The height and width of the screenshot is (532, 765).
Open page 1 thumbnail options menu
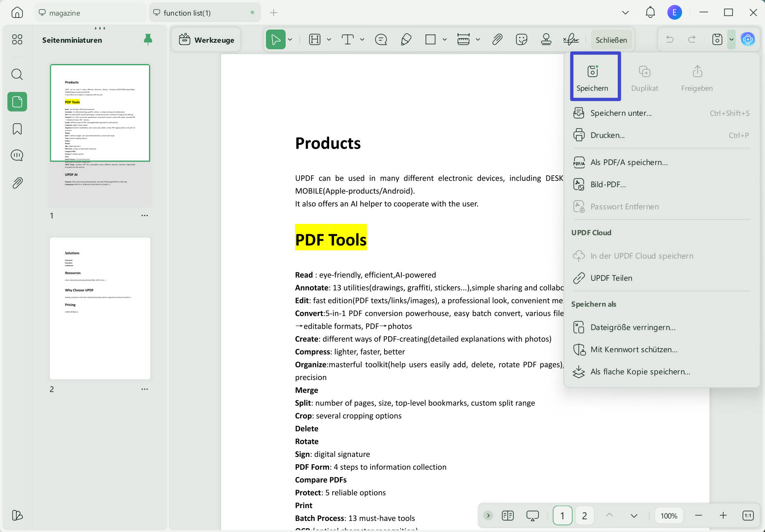pos(144,216)
